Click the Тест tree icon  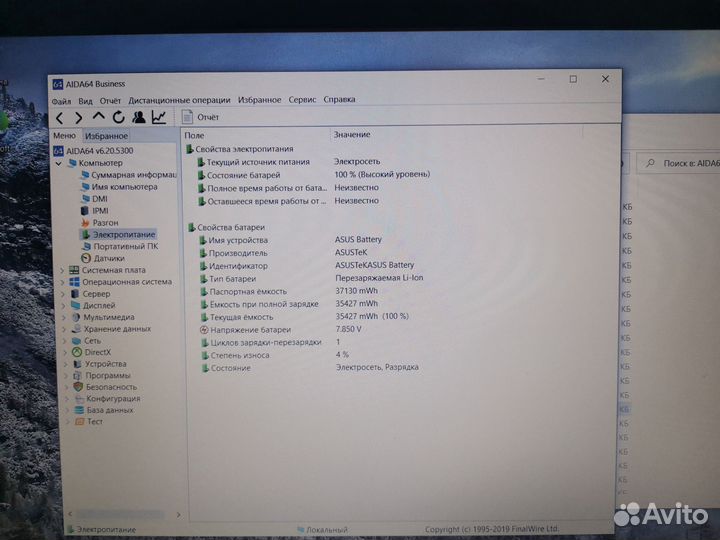pyautogui.click(x=79, y=422)
